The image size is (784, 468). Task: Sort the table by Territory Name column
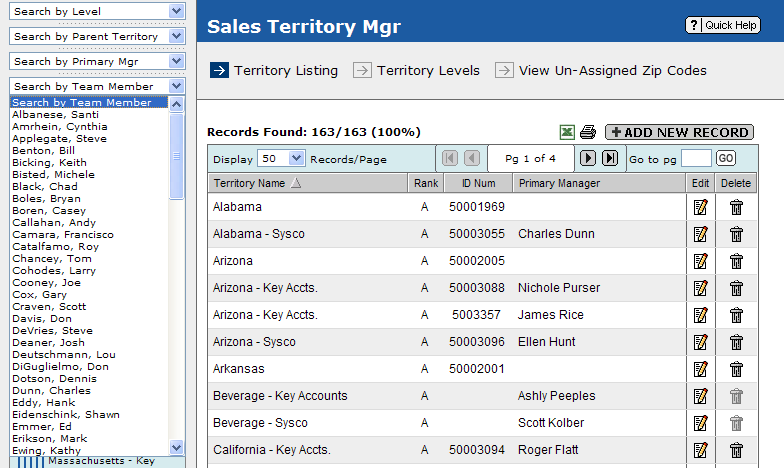250,183
